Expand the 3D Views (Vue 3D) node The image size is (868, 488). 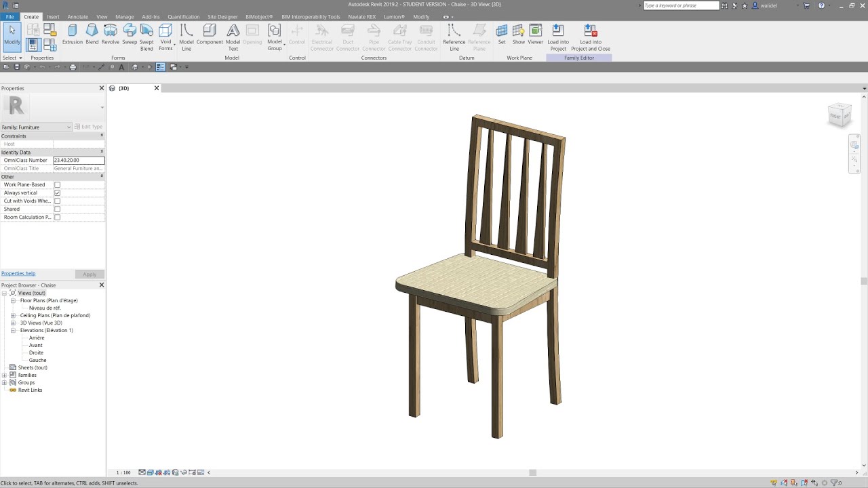click(x=13, y=323)
